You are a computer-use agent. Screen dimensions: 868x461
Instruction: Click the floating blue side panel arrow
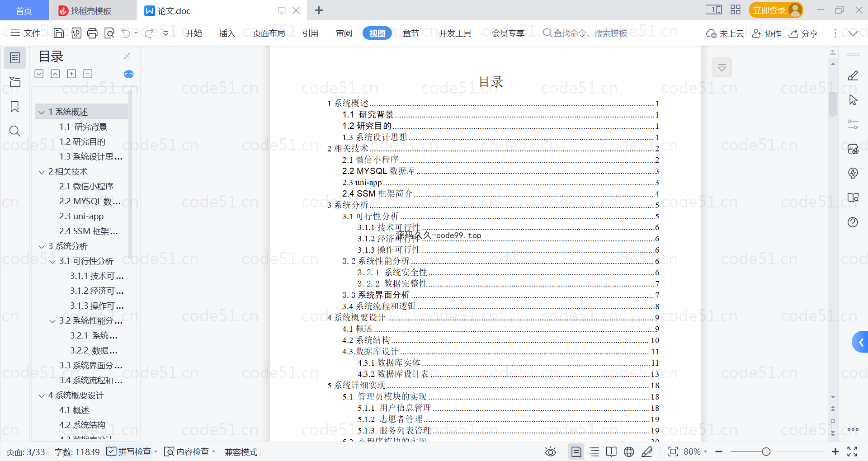point(860,342)
